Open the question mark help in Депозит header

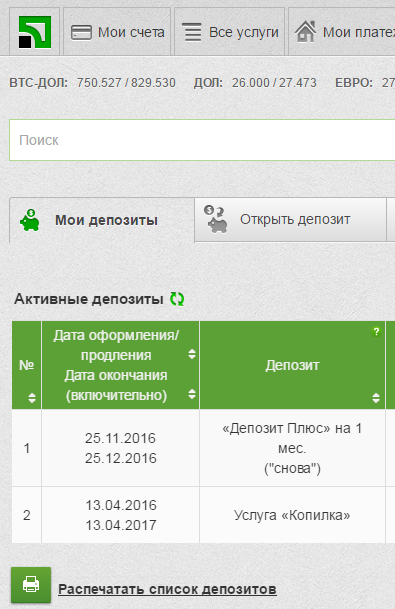[x=376, y=332]
